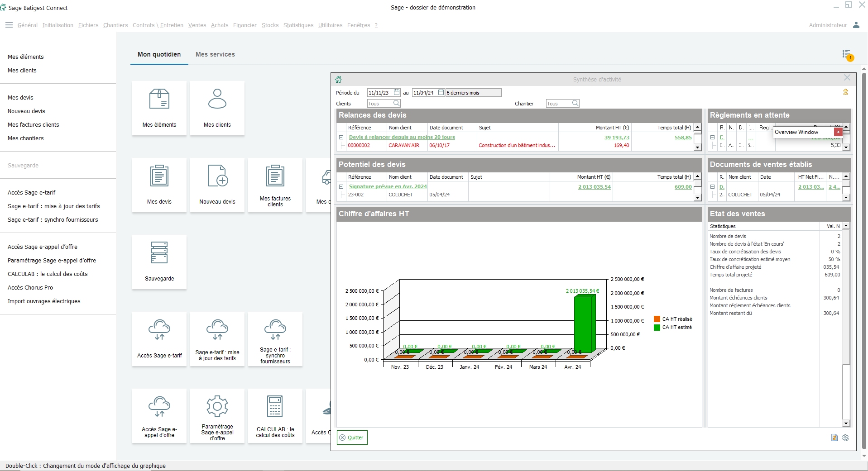This screenshot has width=868, height=471.
Task: Click the Clients search magnifier icon
Action: point(397,103)
